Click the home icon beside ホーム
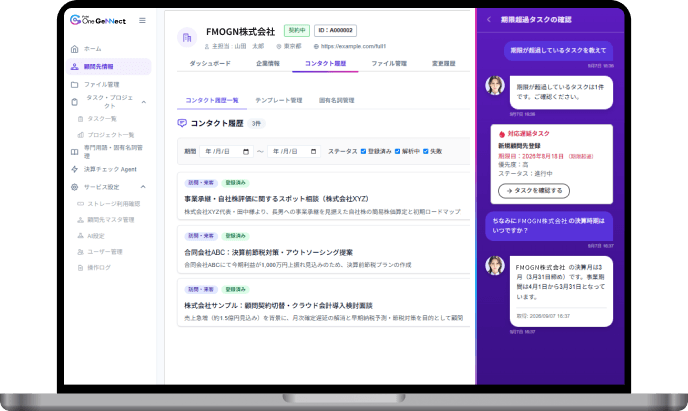The height and width of the screenshot is (411, 688). pyautogui.click(x=75, y=49)
